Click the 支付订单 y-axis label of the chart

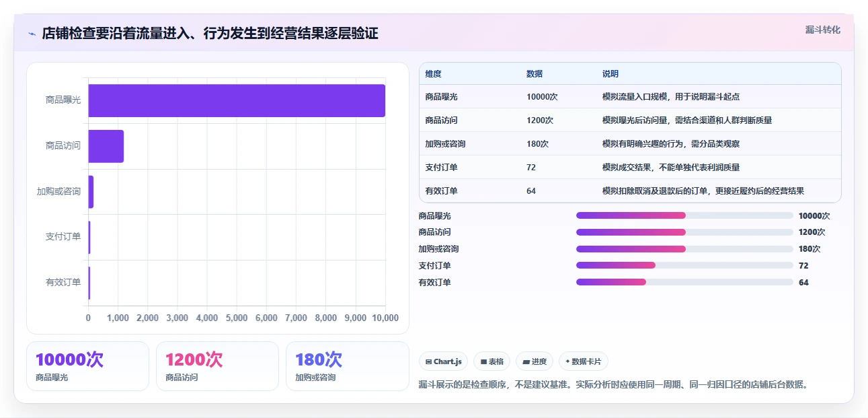(63, 237)
